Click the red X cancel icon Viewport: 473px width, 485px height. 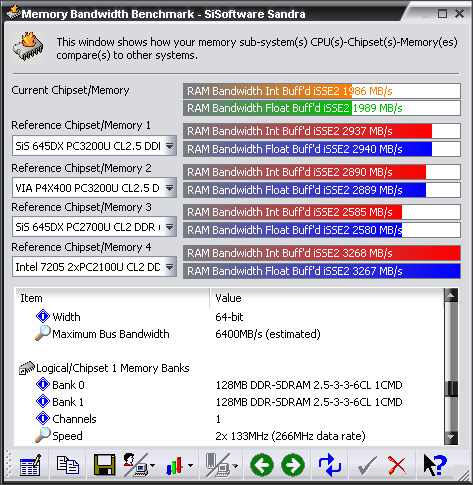tap(397, 465)
